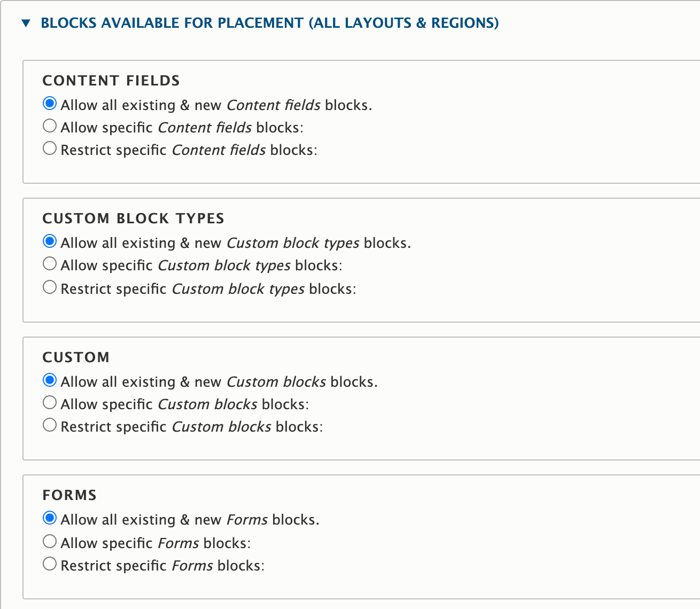Enable "Restrict specific Custom block types blocks"
The height and width of the screenshot is (609, 700).
coord(49,287)
